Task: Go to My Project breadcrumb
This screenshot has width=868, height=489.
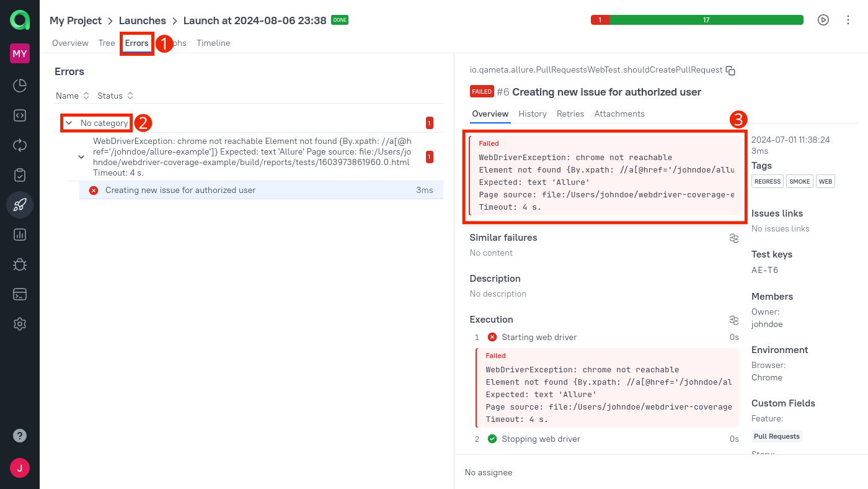Action: click(x=76, y=20)
